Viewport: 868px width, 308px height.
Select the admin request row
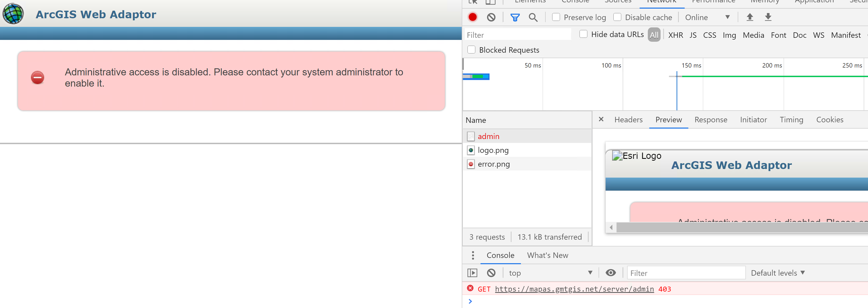(527, 136)
